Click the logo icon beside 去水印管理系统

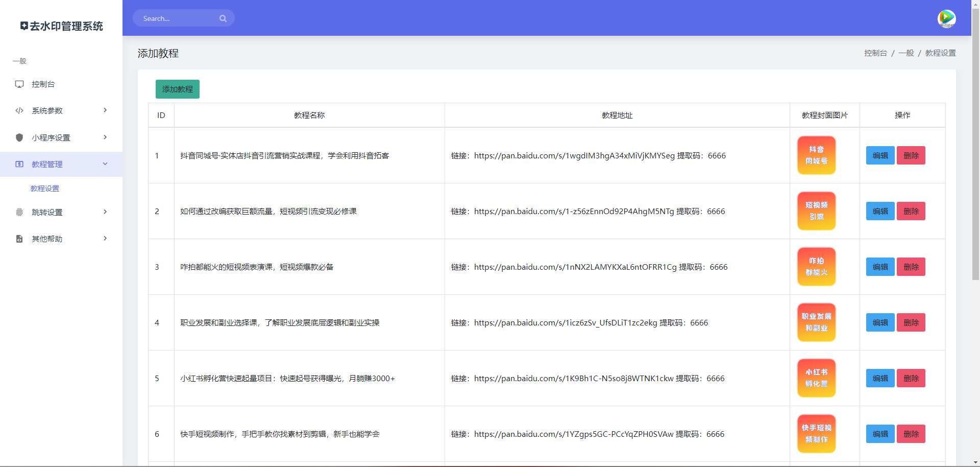click(x=24, y=26)
